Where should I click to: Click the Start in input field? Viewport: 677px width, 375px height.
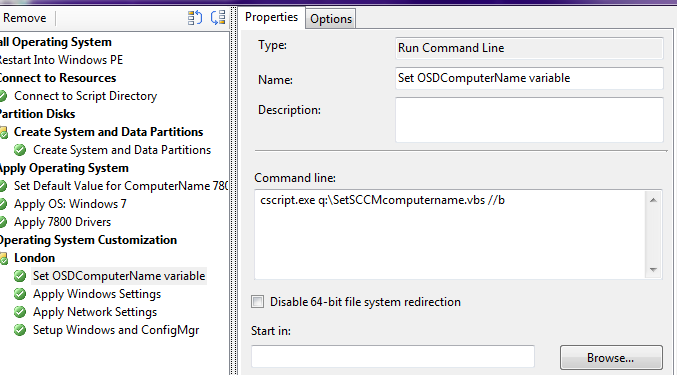tap(393, 356)
